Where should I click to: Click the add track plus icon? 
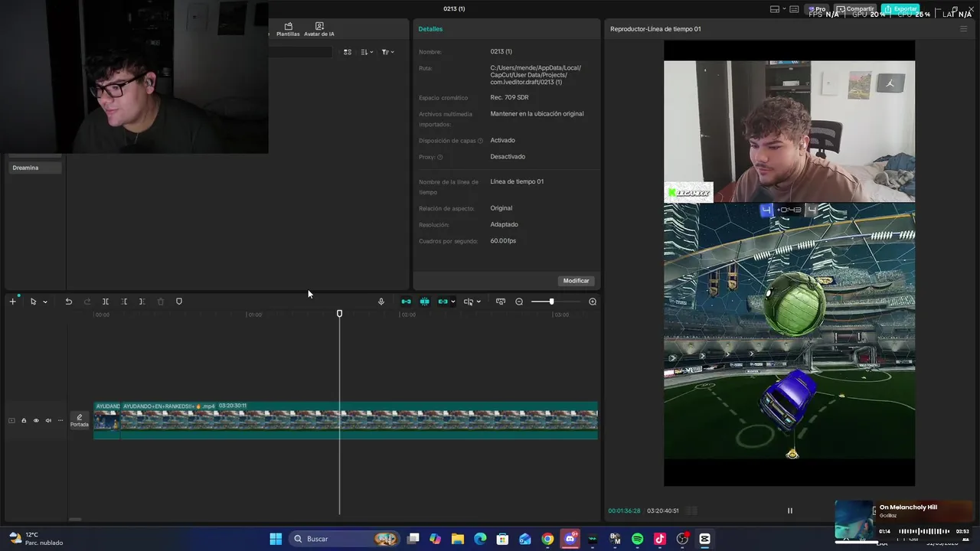coord(12,302)
